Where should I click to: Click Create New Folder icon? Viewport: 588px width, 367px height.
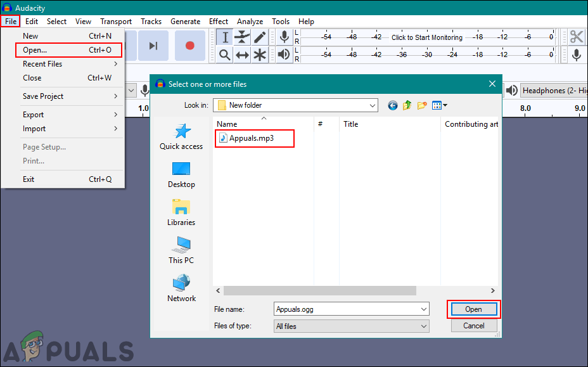pyautogui.click(x=421, y=105)
